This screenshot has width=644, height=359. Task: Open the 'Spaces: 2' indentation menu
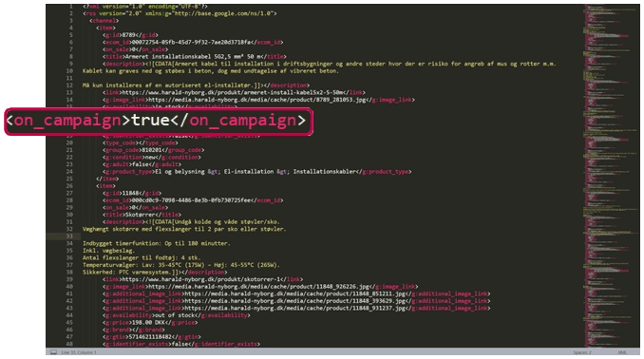(x=582, y=352)
